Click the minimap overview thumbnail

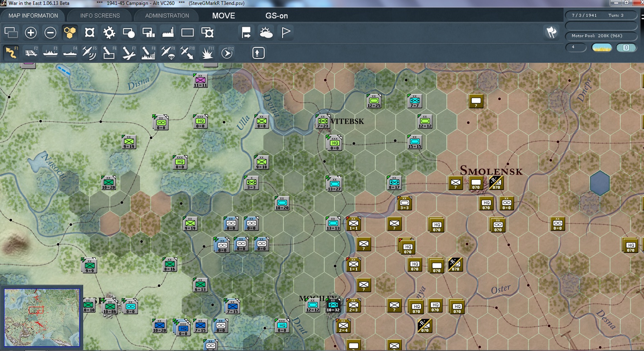point(42,318)
